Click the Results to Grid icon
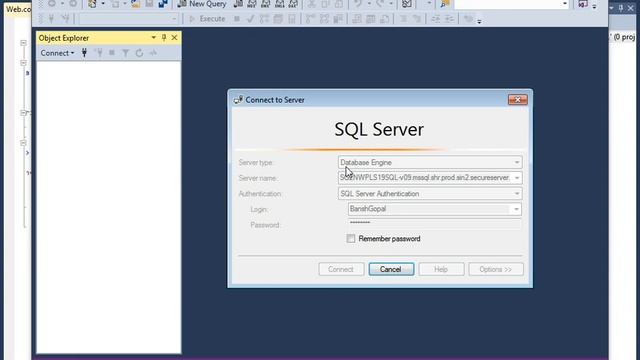 [371, 19]
